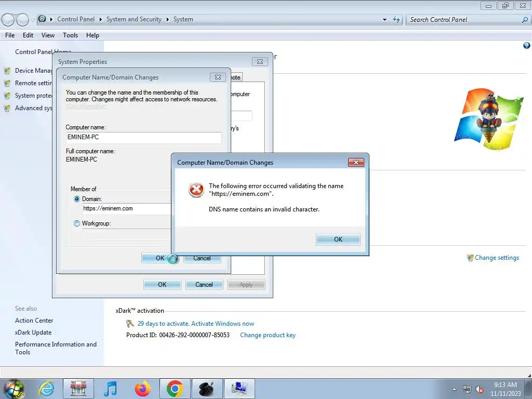Viewport: 532px width, 399px height.
Task: Open System protection link in left pane
Action: click(x=34, y=96)
